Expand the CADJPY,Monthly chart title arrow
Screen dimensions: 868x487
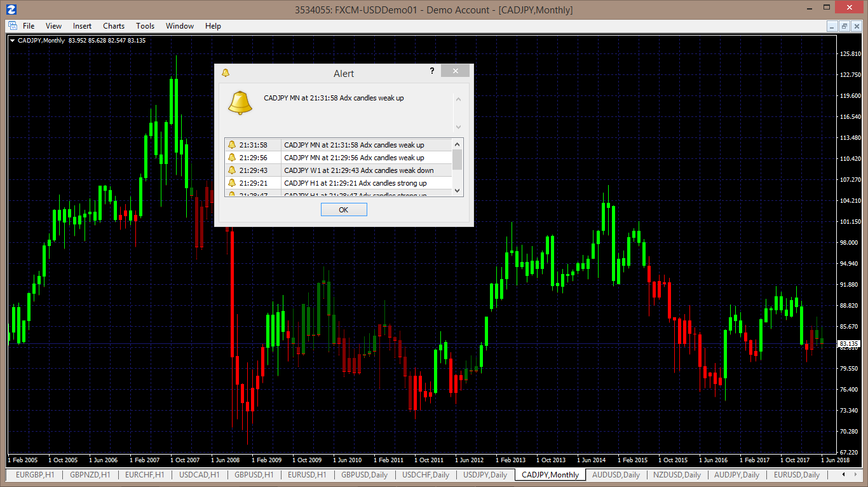(x=12, y=41)
